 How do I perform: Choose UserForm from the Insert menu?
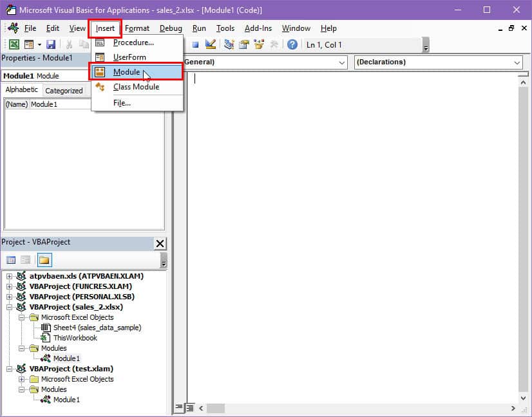pos(137,57)
